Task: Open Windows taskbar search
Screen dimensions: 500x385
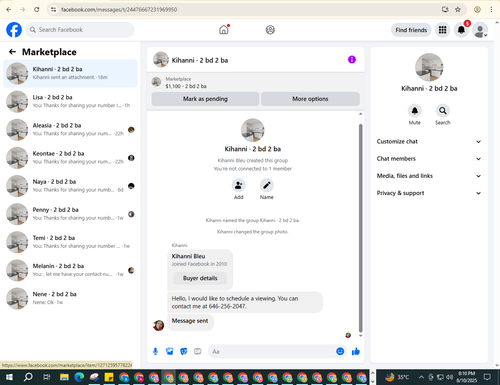Action: (28, 377)
